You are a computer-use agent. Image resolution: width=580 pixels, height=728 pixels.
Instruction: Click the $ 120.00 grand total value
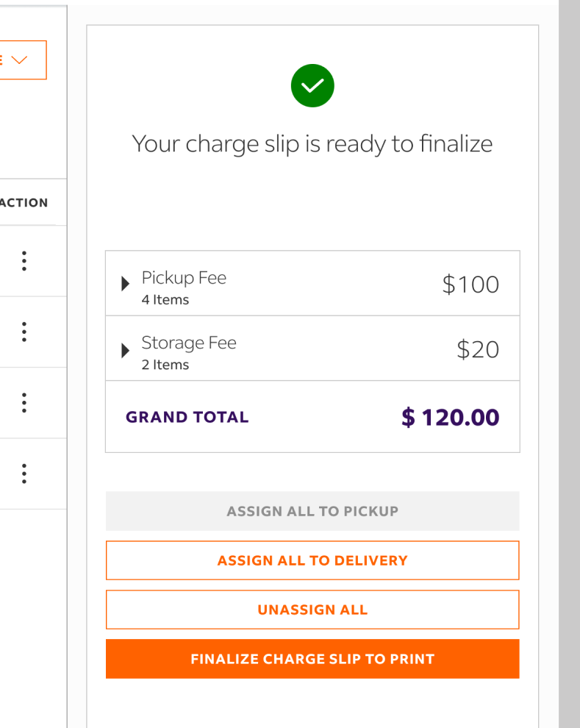[x=450, y=418]
